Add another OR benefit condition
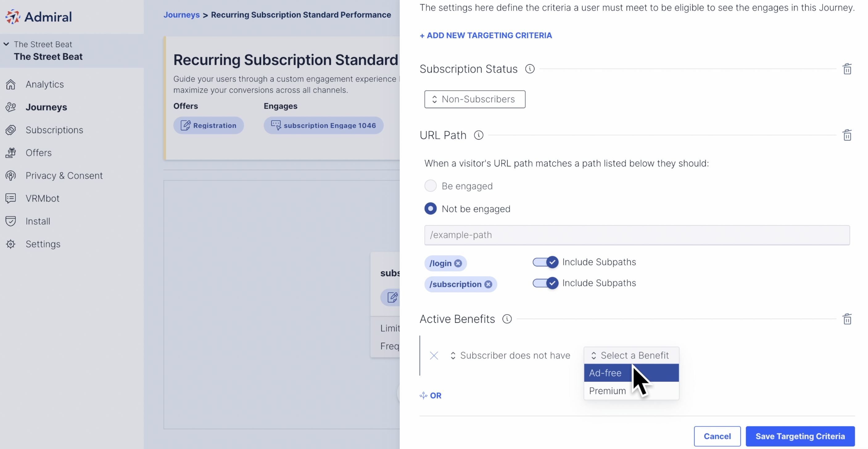This screenshot has width=868, height=449. (430, 395)
